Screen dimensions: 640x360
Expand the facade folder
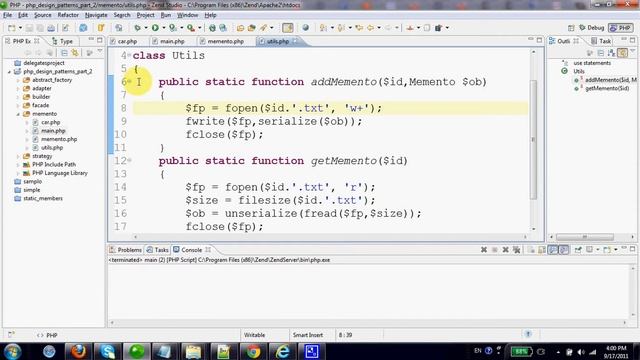(x=18, y=105)
